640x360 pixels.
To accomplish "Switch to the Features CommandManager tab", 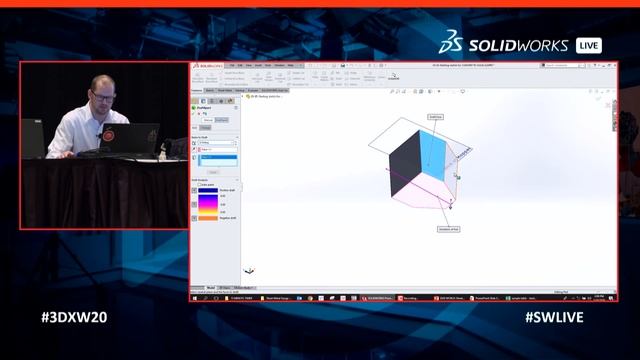I will point(197,91).
